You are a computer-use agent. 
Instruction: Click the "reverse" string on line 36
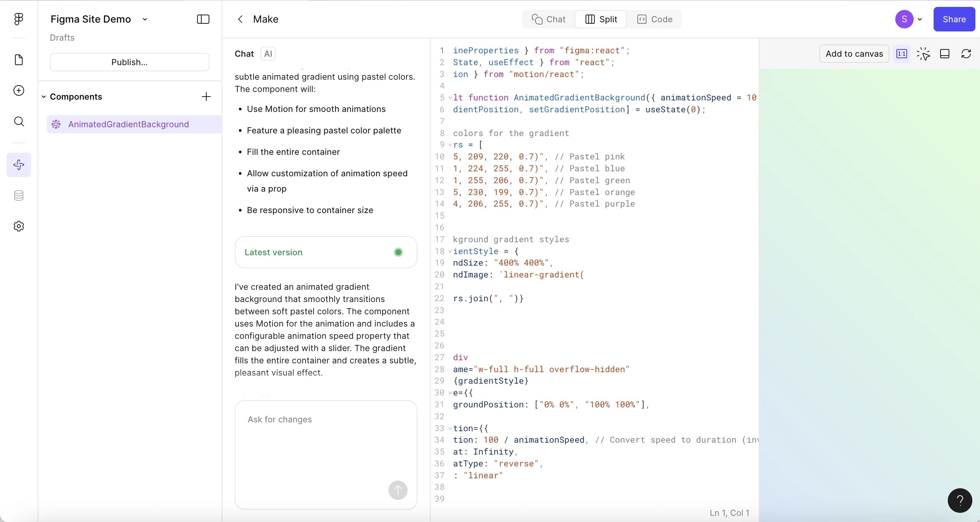click(x=516, y=464)
